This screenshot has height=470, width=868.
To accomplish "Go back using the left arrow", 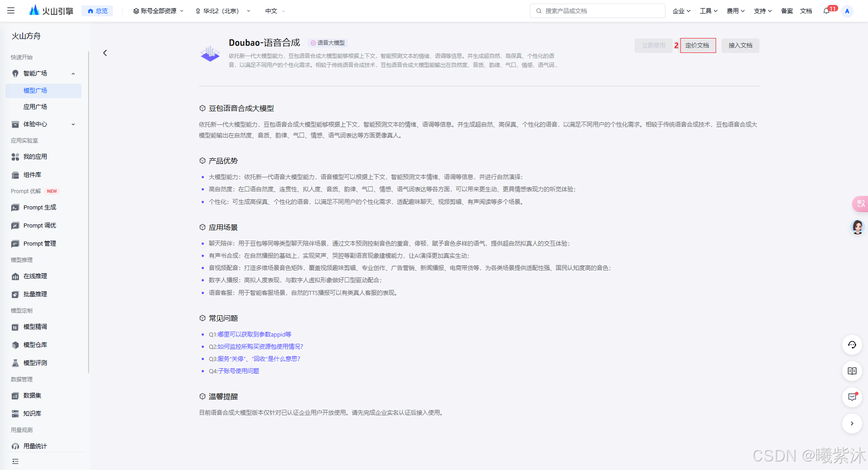I will pyautogui.click(x=105, y=53).
